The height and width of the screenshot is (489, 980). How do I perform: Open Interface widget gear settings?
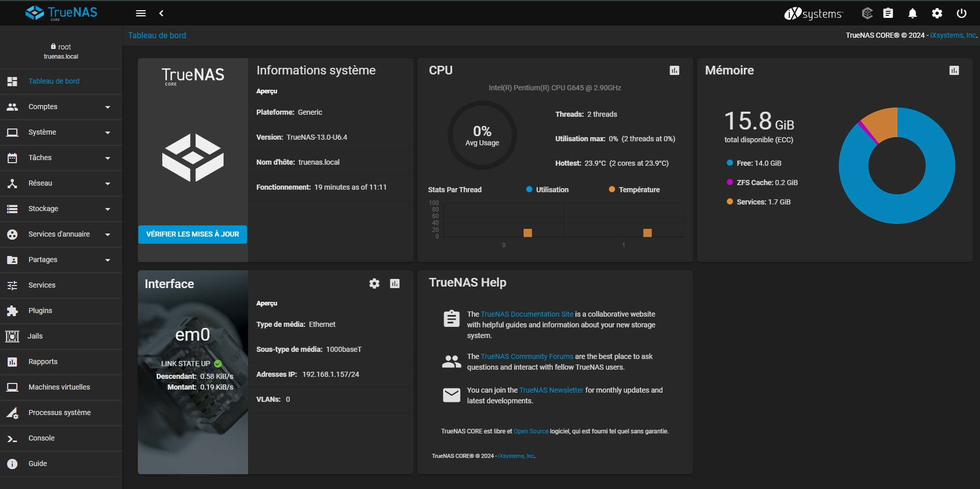pos(374,284)
